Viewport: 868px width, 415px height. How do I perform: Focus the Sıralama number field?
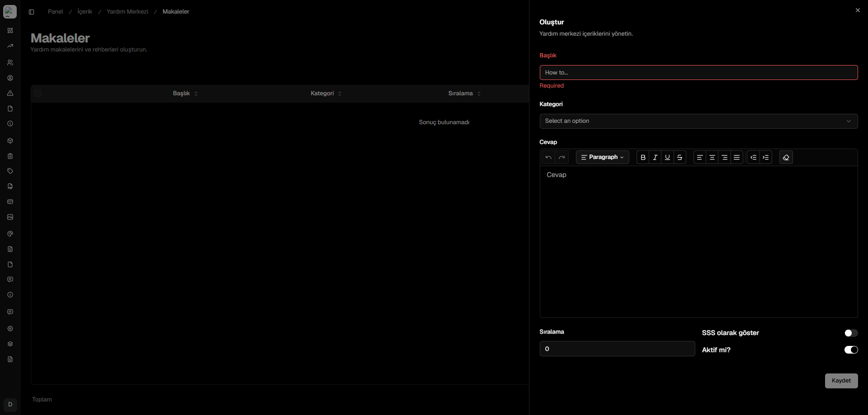(617, 349)
